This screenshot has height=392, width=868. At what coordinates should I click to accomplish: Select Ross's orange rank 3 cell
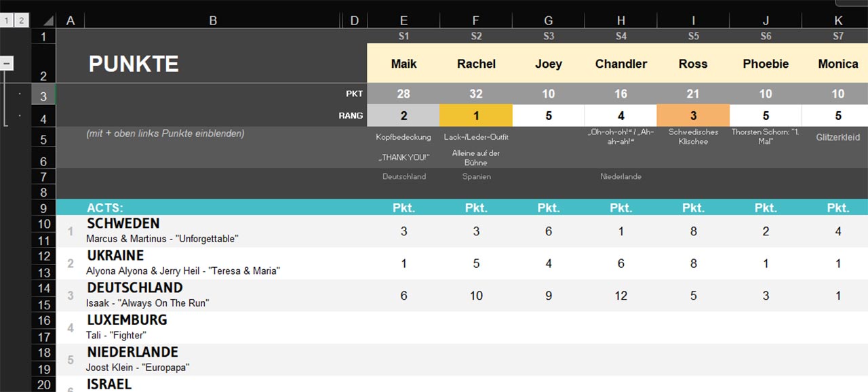[x=693, y=115]
